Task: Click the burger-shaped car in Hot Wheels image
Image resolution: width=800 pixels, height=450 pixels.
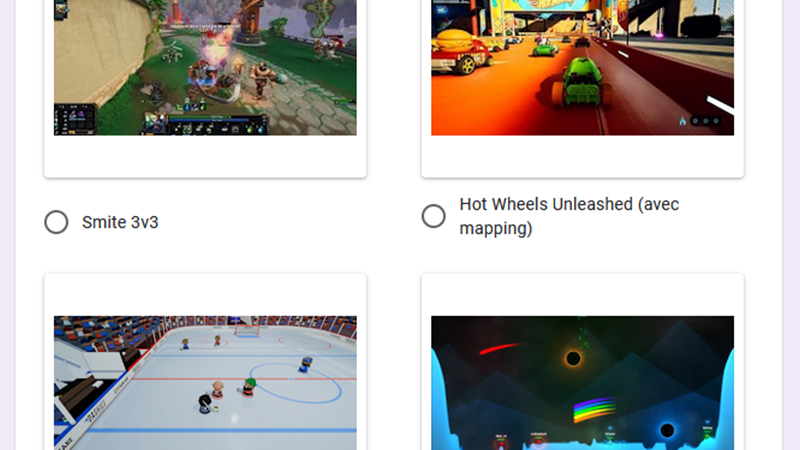Action: click(462, 51)
